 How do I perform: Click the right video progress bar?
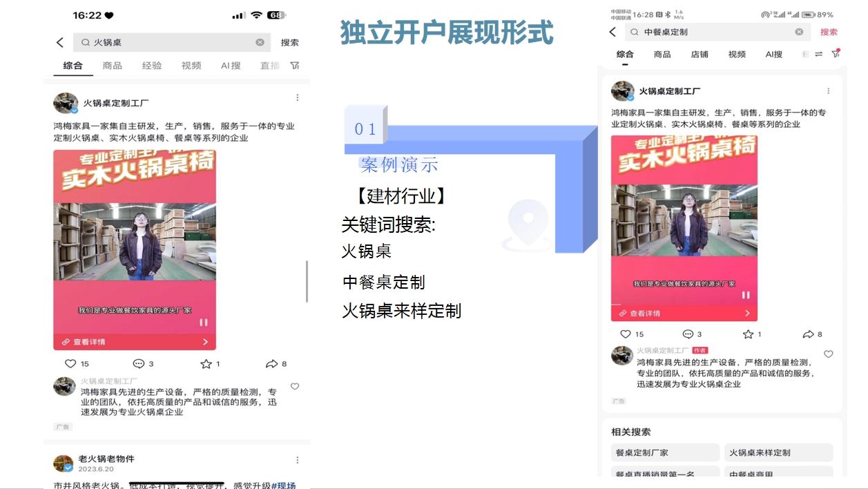(684, 305)
